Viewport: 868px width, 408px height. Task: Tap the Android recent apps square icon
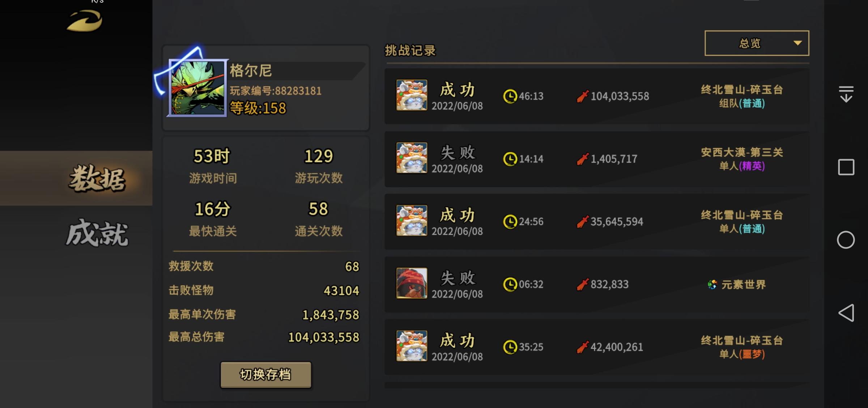point(846,167)
